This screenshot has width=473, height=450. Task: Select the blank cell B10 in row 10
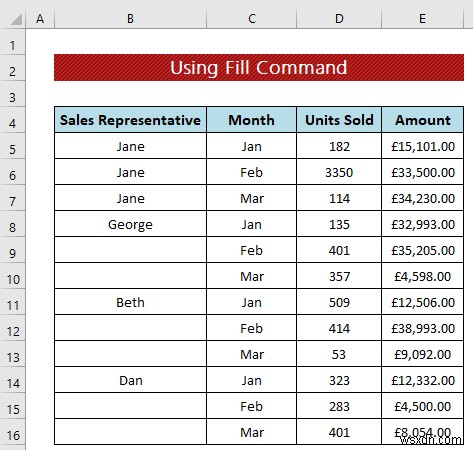(130, 276)
